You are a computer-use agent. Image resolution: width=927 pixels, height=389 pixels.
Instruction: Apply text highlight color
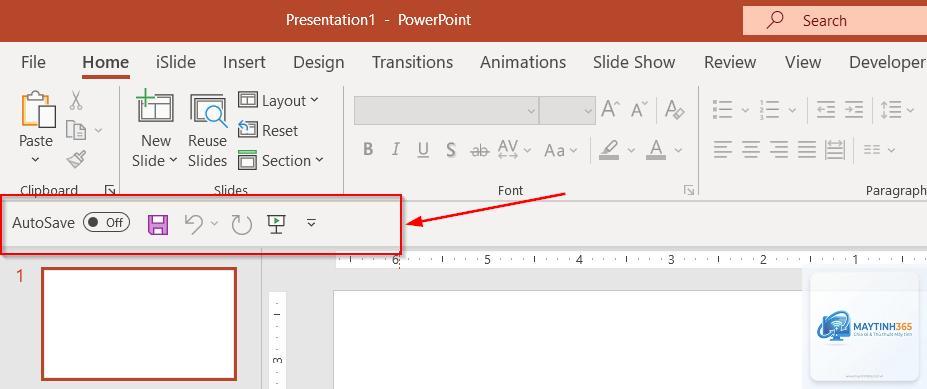(609, 150)
